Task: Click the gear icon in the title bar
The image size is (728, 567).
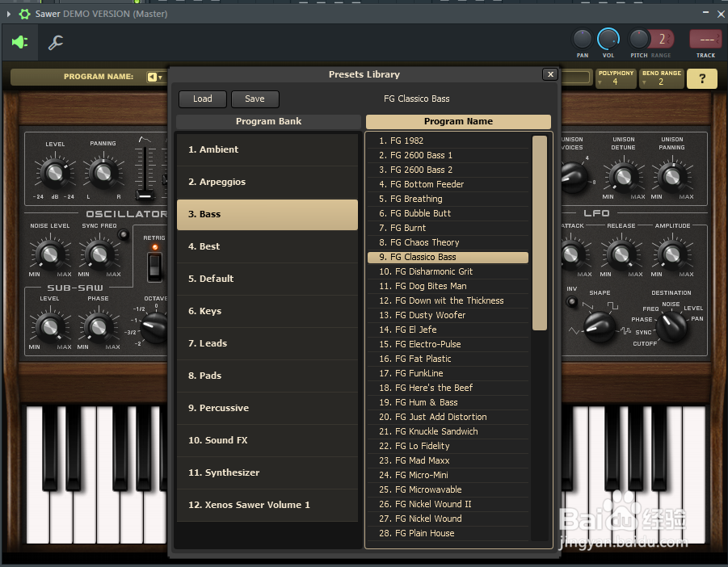Action: pyautogui.click(x=23, y=13)
